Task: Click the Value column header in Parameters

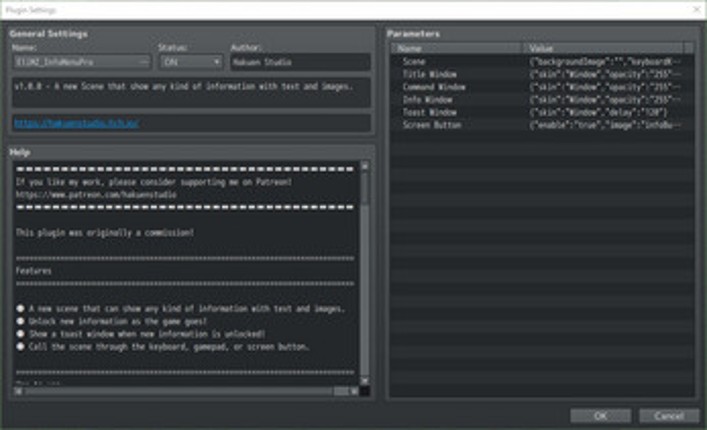Action: point(603,48)
